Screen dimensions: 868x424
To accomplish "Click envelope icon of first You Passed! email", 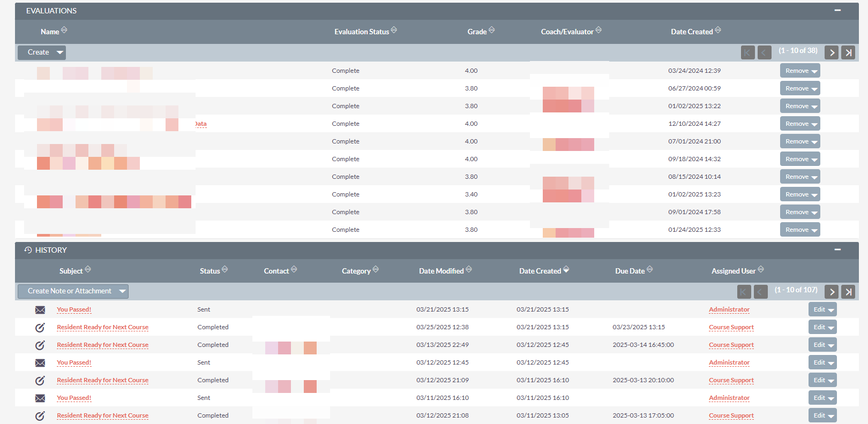I will pos(40,310).
